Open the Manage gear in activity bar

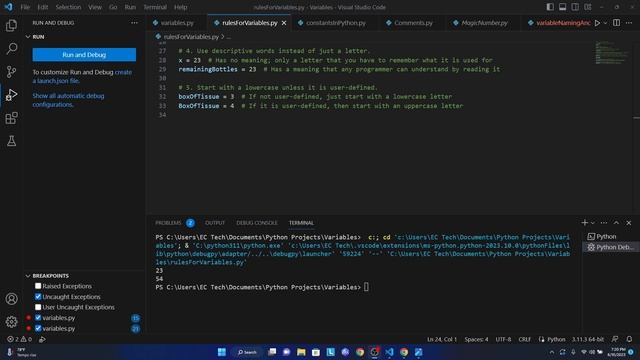pyautogui.click(x=11, y=322)
